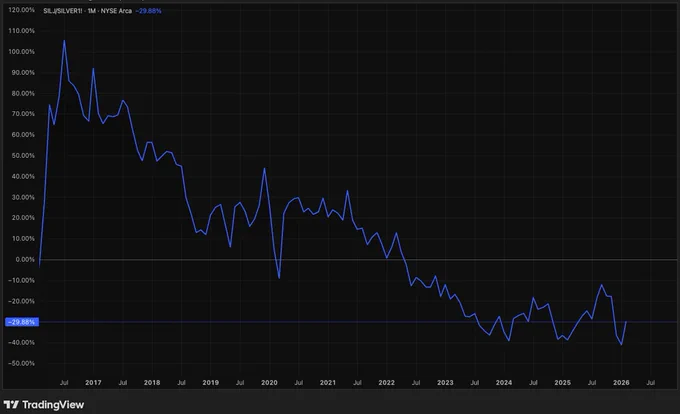Open the TradingView logo link
680x414 pixels.
point(44,404)
